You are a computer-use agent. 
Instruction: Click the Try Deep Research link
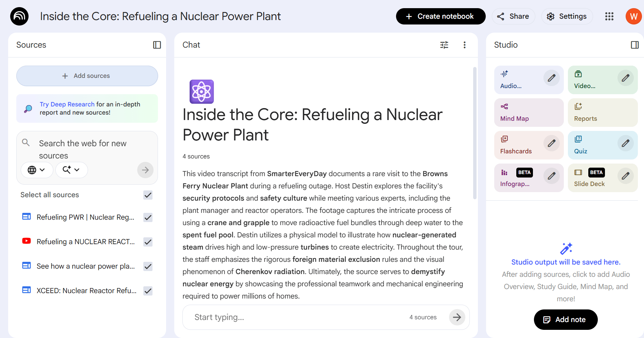[67, 104]
